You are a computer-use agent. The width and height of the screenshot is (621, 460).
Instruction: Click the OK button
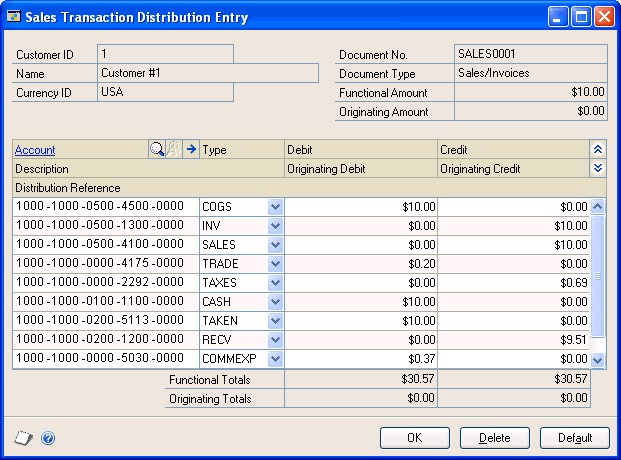tap(415, 438)
